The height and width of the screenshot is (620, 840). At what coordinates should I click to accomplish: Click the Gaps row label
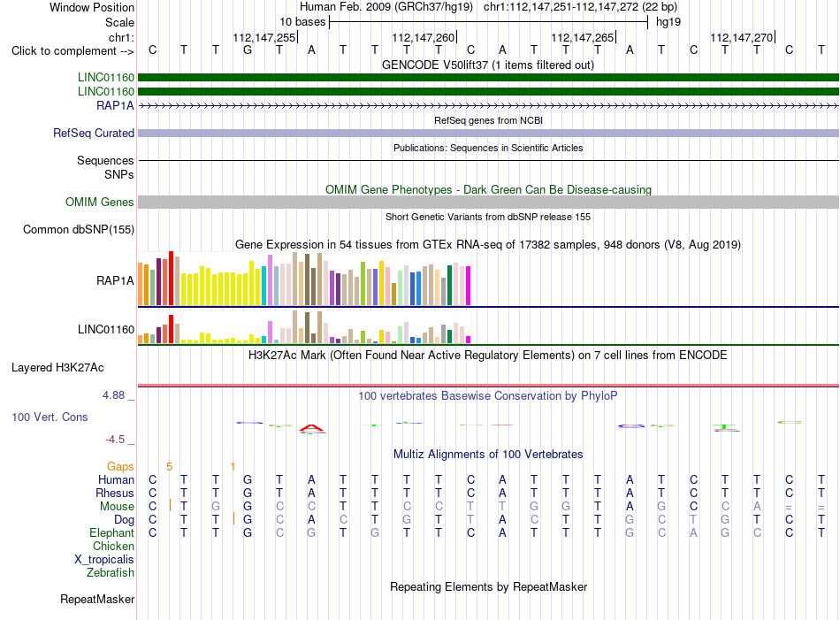(x=120, y=467)
